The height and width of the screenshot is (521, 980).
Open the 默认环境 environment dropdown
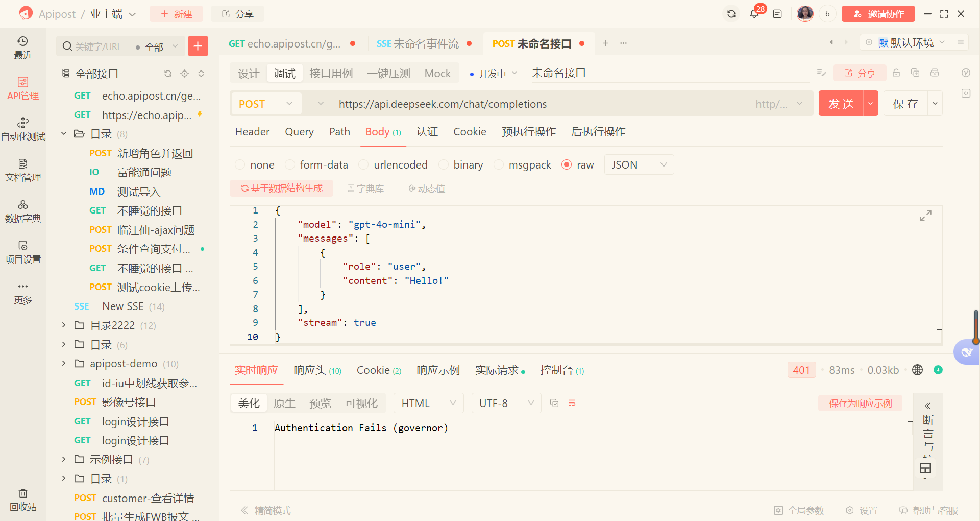tap(906, 43)
